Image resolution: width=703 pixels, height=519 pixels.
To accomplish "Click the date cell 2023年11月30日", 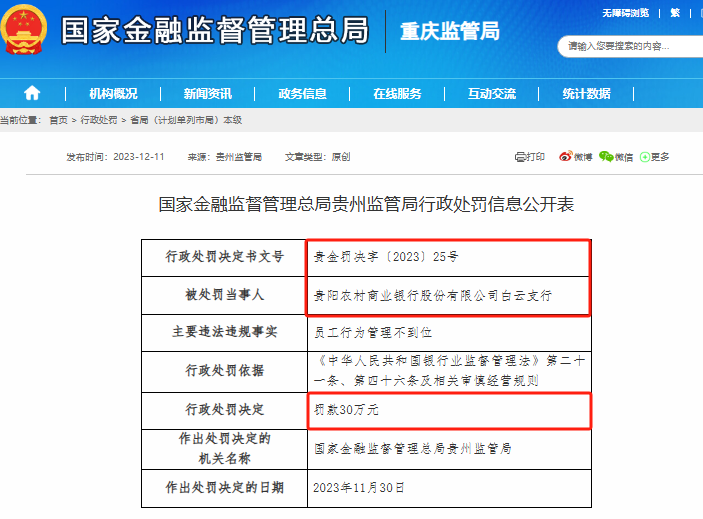I will [449, 488].
